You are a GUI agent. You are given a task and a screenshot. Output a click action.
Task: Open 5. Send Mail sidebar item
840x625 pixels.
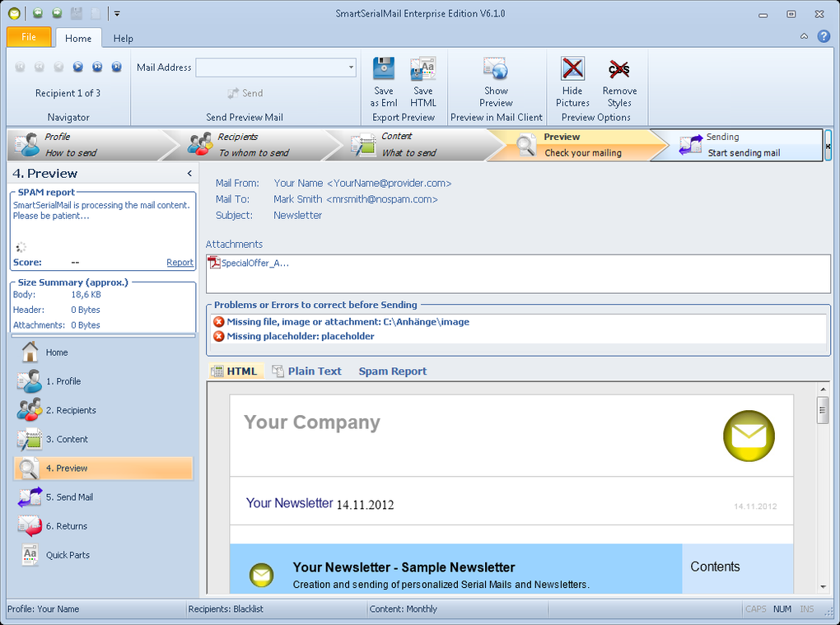point(103,497)
